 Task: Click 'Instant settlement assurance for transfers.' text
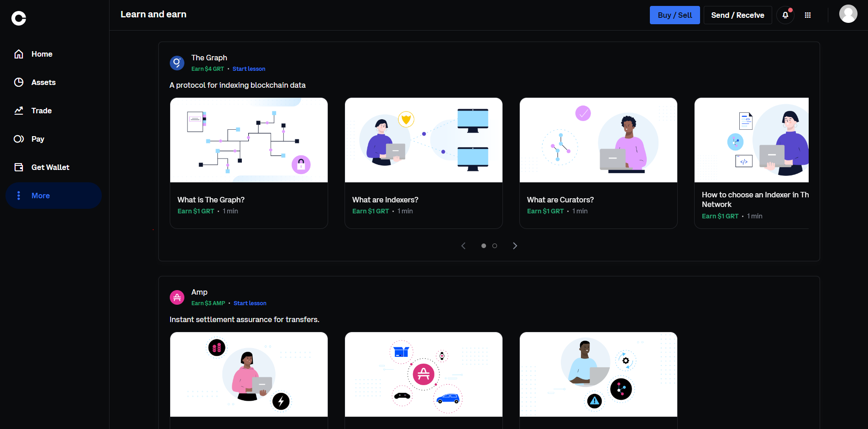tap(245, 319)
